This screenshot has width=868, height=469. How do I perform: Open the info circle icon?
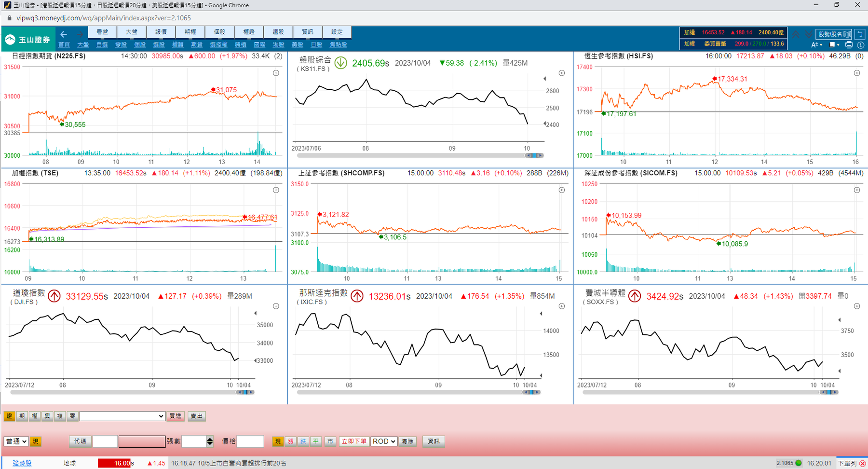click(x=861, y=45)
